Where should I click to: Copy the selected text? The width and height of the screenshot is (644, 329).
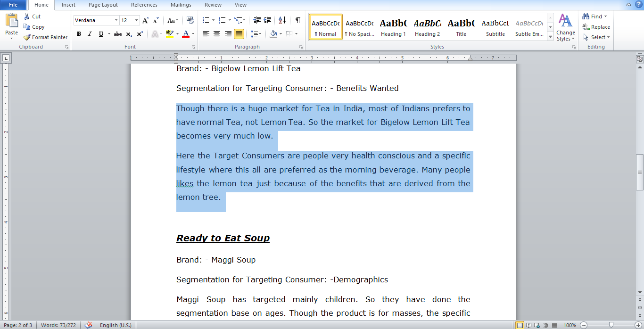tap(34, 27)
